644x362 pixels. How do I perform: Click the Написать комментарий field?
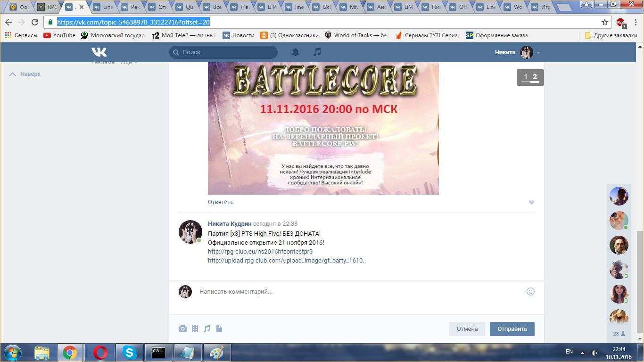coord(360,292)
